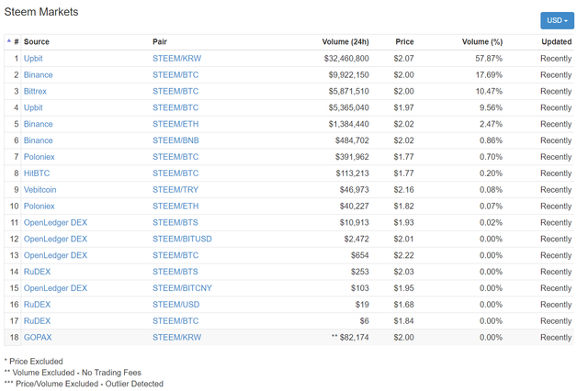Open STEEM/BTC pair in HitBTC row
This screenshot has width=588, height=391.
[x=175, y=173]
